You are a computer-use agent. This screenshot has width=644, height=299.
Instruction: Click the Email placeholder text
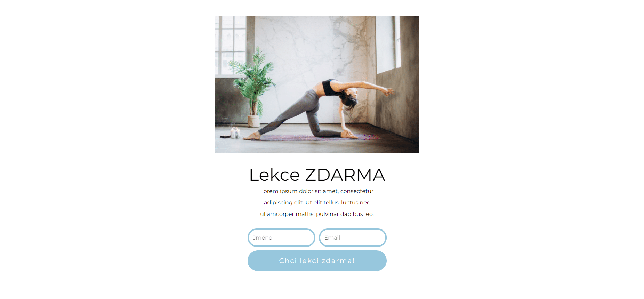(332, 238)
